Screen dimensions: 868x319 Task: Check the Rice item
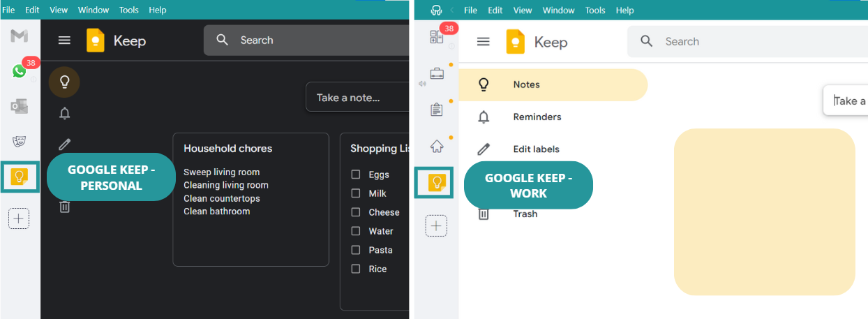click(356, 269)
